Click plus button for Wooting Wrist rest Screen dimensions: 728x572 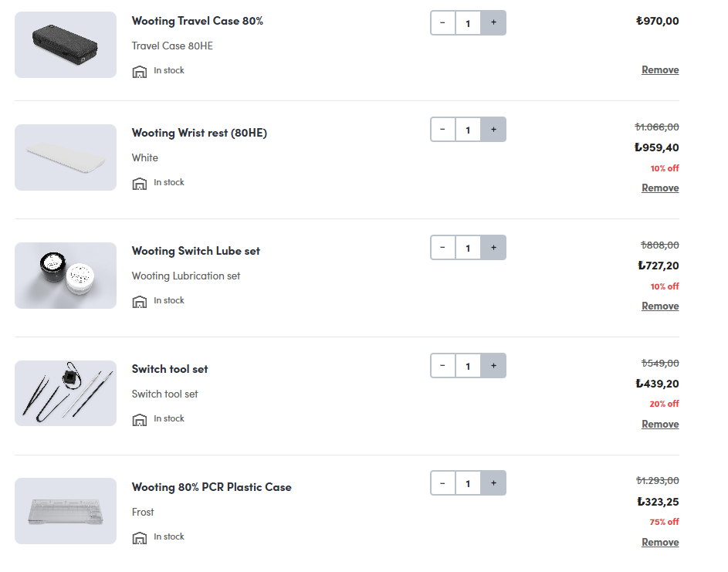point(493,130)
